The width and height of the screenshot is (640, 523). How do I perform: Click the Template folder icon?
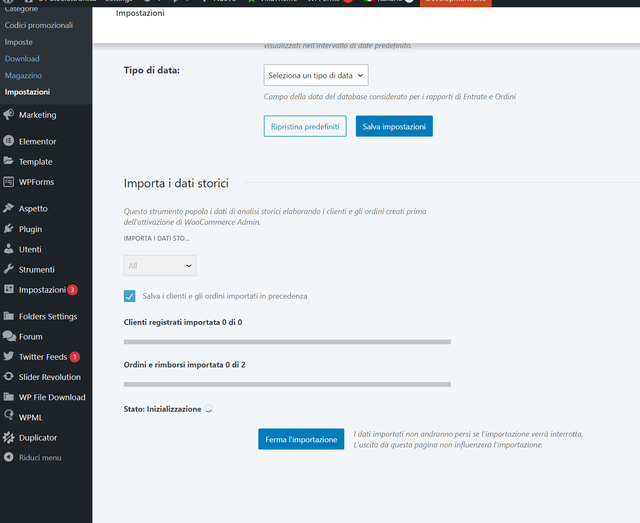9,161
